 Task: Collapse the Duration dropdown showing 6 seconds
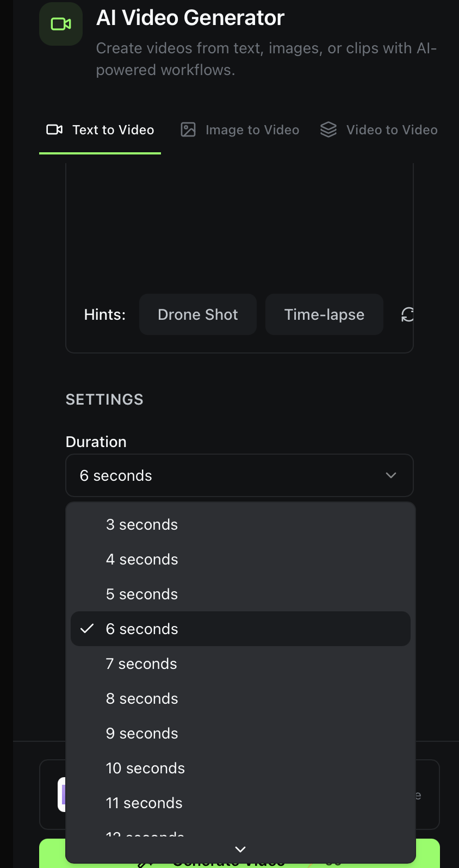tap(239, 475)
